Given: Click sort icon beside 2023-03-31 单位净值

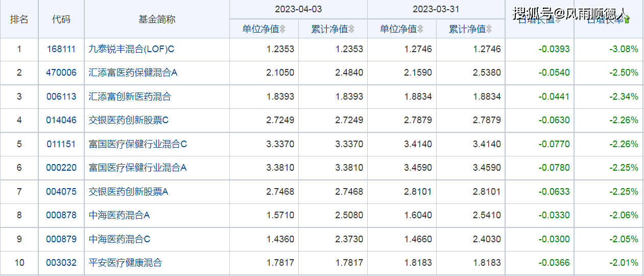Looking at the screenshot, I should [420, 30].
